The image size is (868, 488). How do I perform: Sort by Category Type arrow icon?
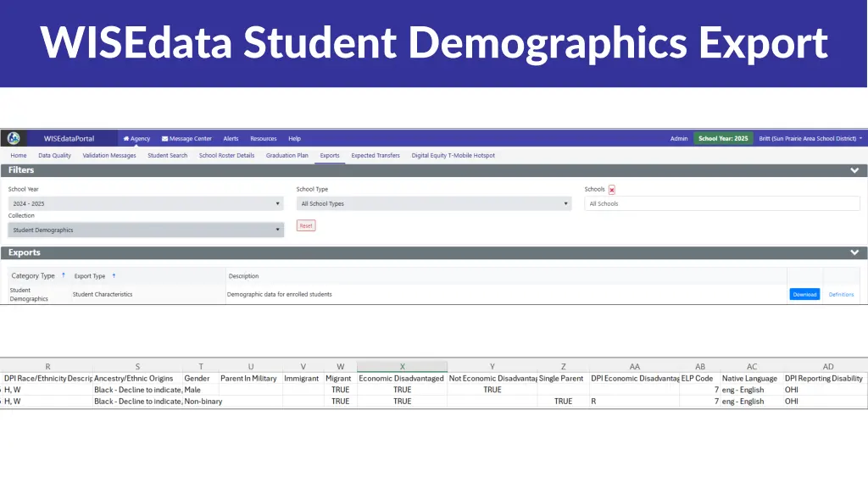click(x=63, y=275)
